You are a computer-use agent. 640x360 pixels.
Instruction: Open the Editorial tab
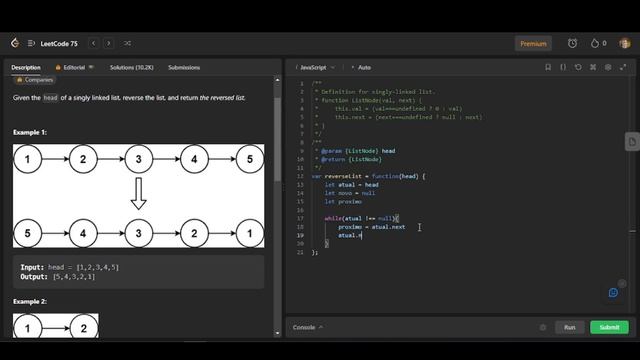[x=74, y=67]
